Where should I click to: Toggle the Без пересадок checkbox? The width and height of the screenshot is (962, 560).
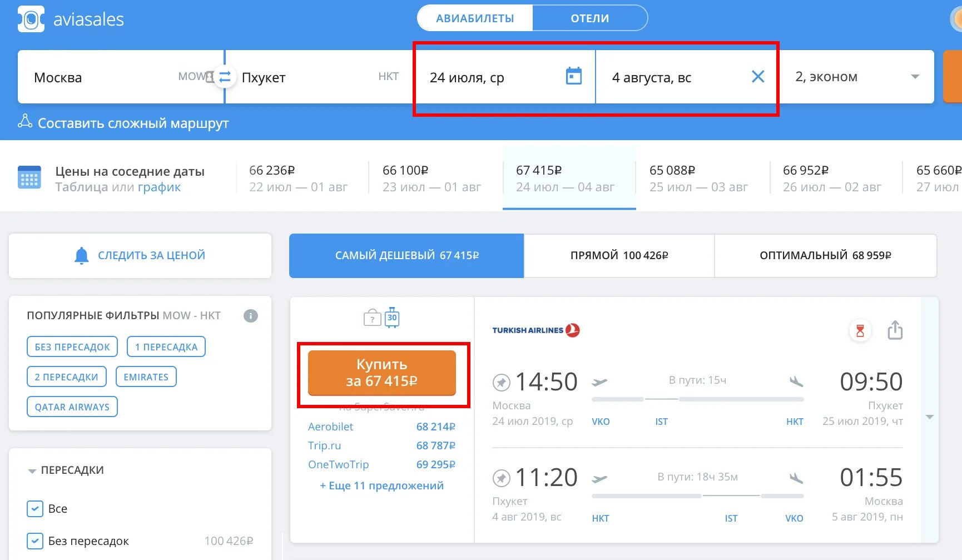pos(35,541)
